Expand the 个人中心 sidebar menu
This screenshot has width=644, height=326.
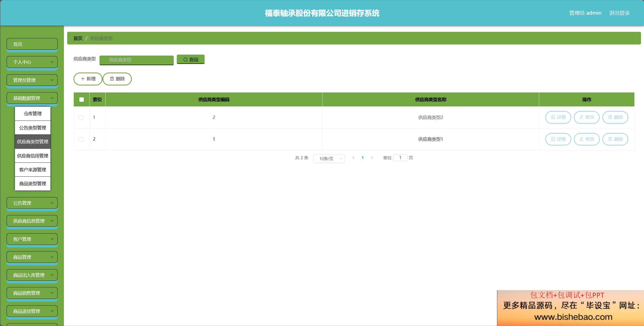(x=32, y=62)
